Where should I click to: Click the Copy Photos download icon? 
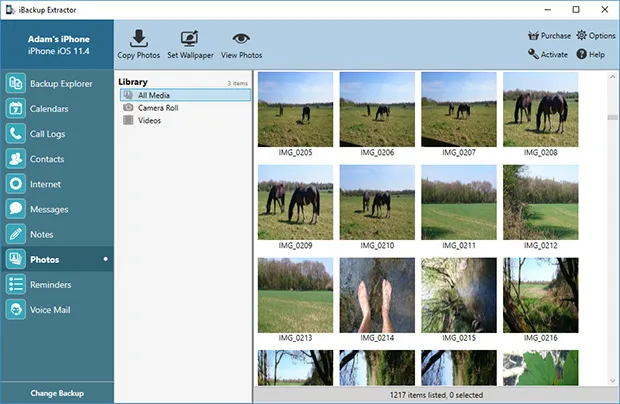(x=138, y=38)
